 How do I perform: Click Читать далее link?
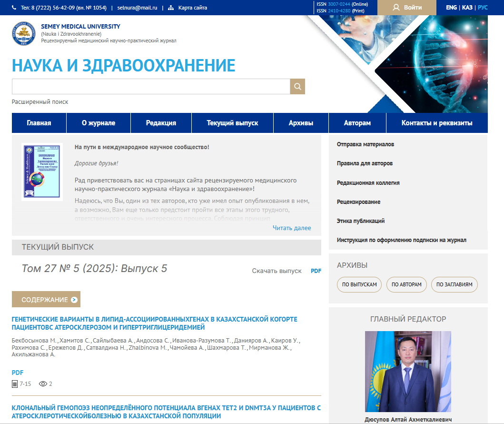pos(292,228)
